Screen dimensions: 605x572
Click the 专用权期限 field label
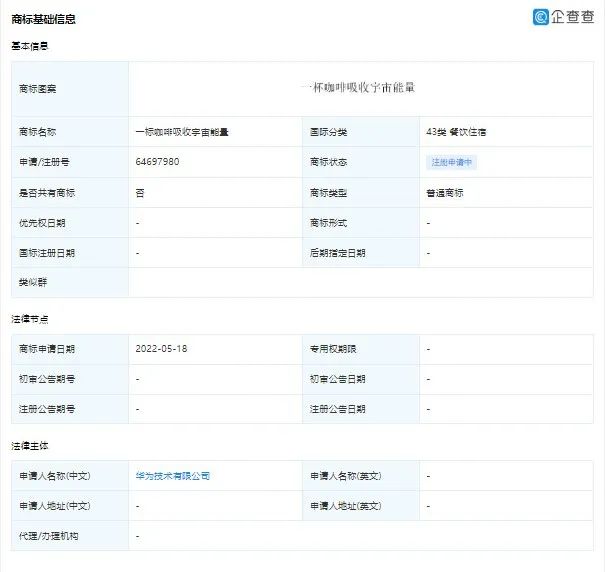tap(334, 349)
